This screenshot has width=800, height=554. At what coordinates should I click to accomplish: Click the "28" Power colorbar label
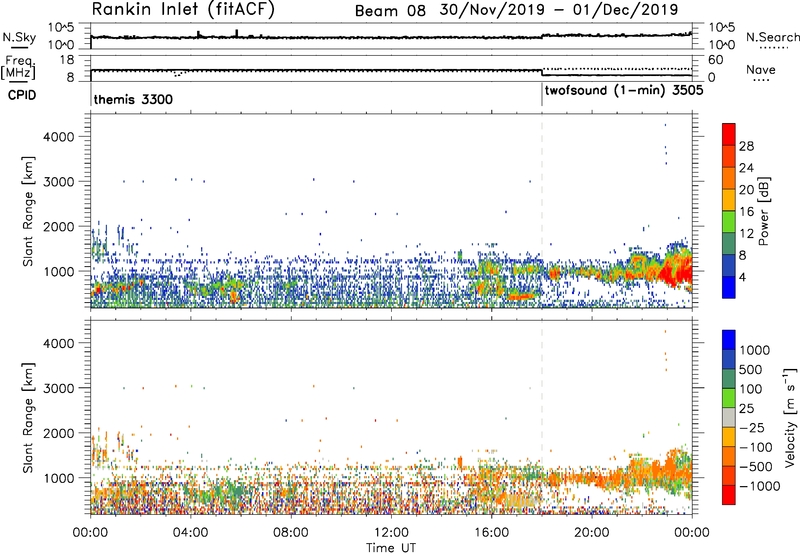[746, 146]
